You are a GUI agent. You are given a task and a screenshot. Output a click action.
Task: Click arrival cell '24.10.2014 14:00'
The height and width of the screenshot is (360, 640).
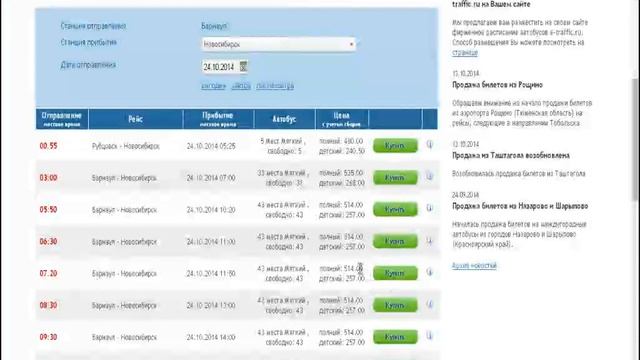pos(211,337)
